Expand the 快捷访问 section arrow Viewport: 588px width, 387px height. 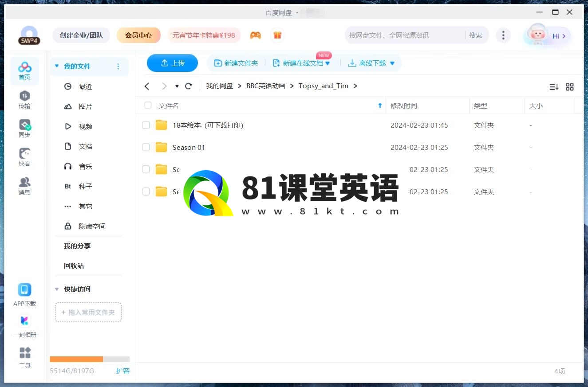click(x=57, y=289)
